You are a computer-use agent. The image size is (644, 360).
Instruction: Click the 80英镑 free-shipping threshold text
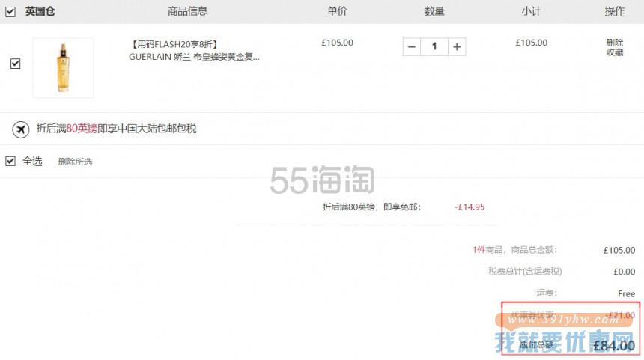(82, 129)
